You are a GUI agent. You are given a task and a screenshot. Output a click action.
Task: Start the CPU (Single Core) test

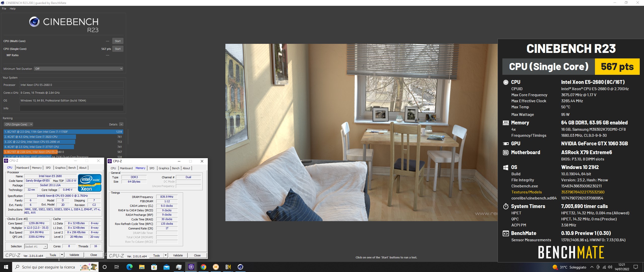(118, 49)
